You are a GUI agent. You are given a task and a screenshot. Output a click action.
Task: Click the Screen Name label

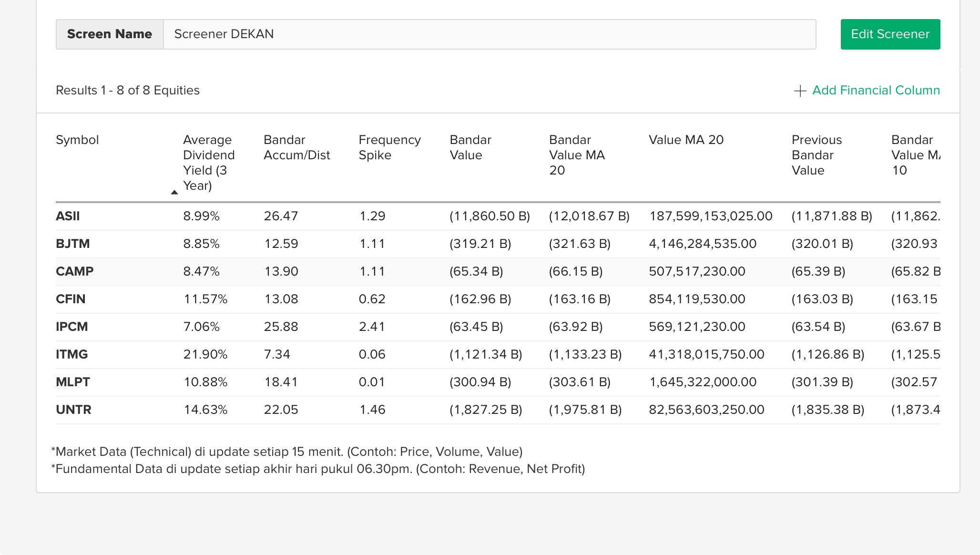point(110,34)
